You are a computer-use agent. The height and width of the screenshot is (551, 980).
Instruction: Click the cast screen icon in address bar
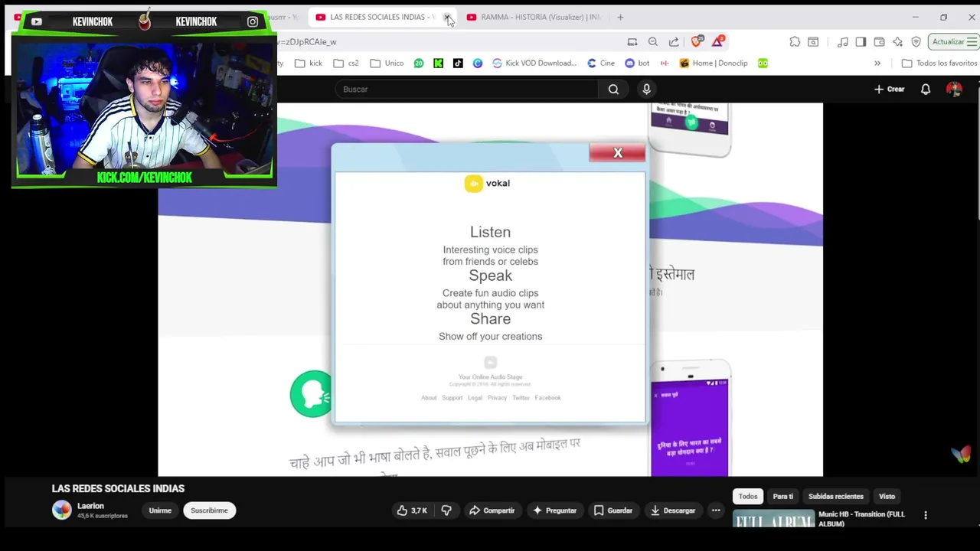632,42
